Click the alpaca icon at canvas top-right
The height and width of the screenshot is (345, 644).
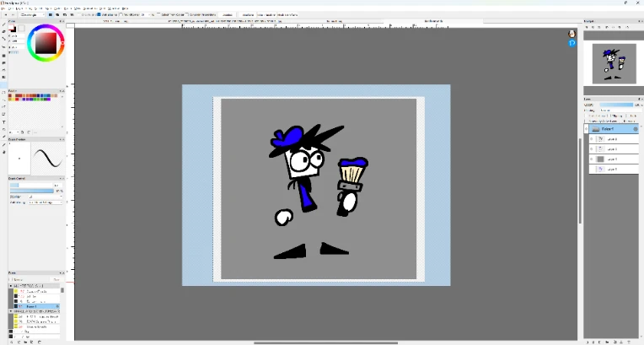pos(572,34)
